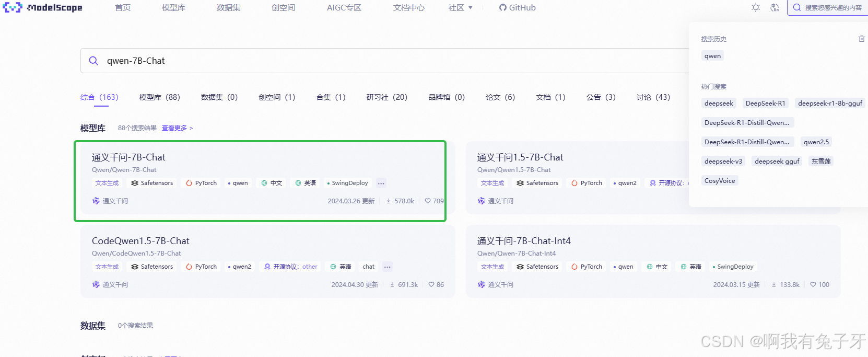
Task: Select the 研习社 (20) results tab
Action: [x=387, y=97]
